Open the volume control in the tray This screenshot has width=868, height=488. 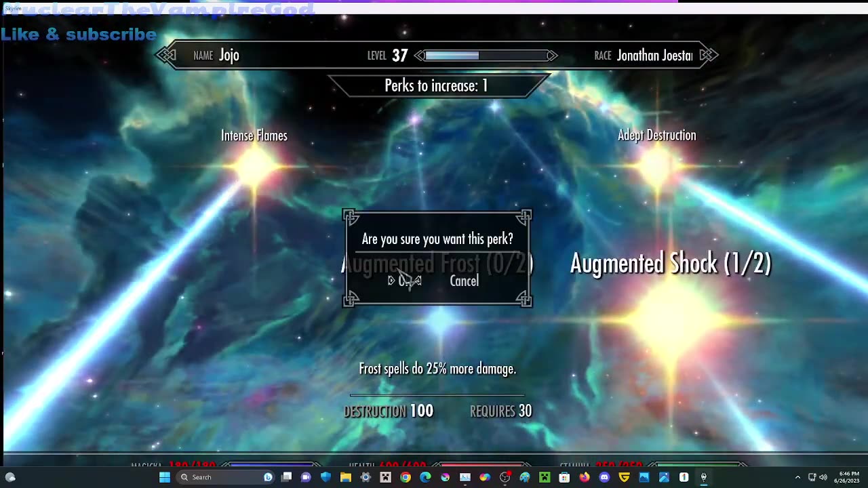tap(823, 477)
